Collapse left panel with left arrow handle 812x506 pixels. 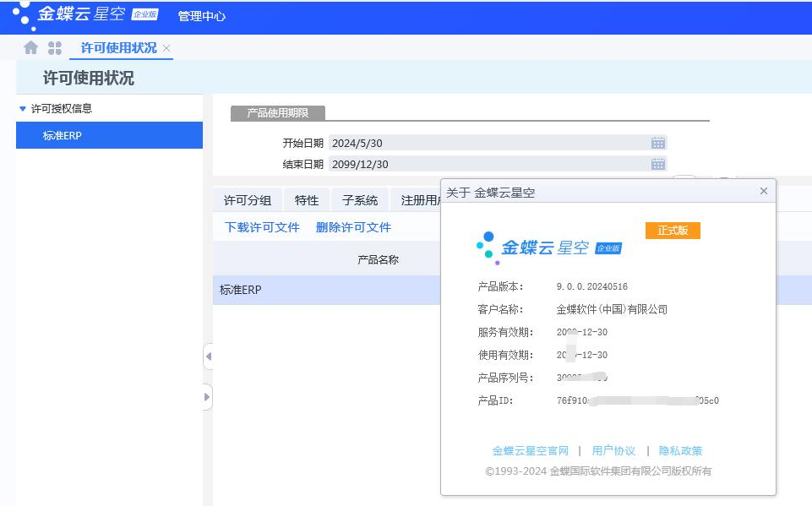(208, 356)
